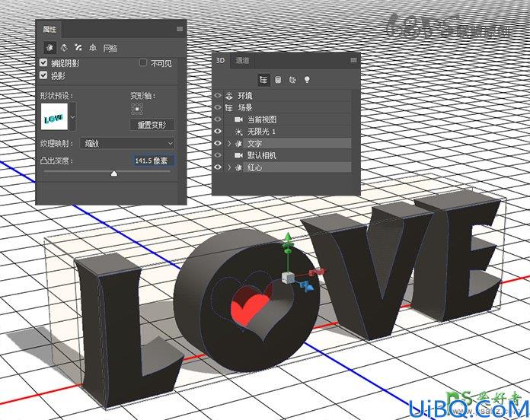This screenshot has height=420, width=530.
Task: Select the 无限光 1 row
Action: coord(283,132)
